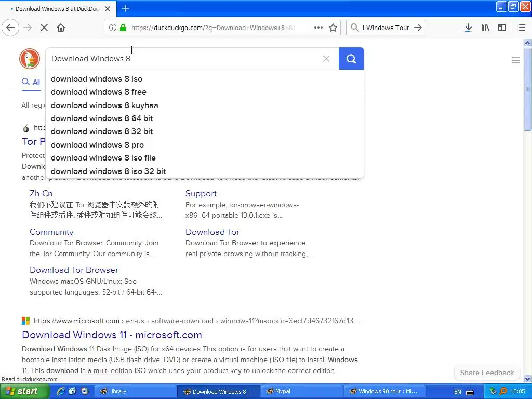This screenshot has width=532, height=399.
Task: Bookmark this page with the star icon
Action: (x=333, y=28)
